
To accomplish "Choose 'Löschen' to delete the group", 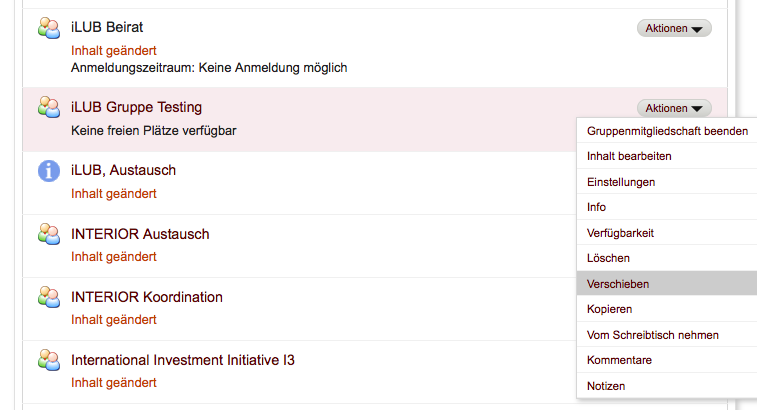I will 608,258.
